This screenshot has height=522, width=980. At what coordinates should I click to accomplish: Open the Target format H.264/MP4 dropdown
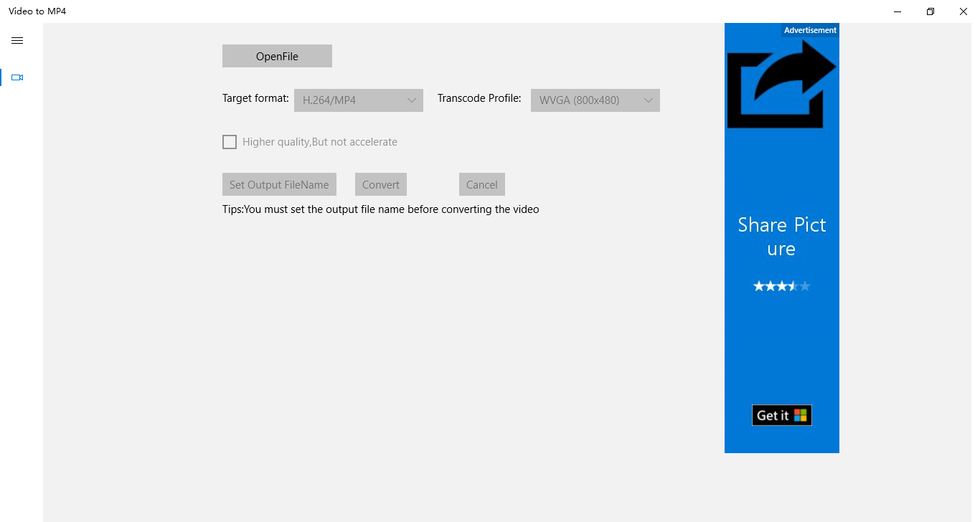click(359, 100)
